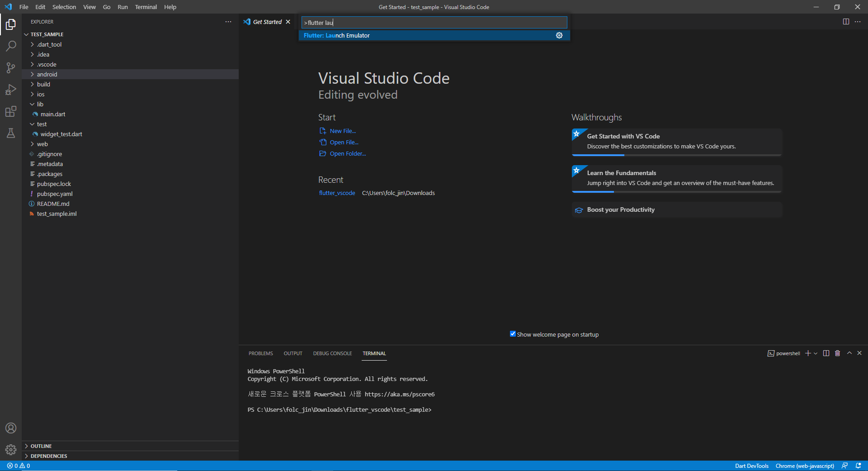Open the Testing flask view
This screenshot has height=471, width=868.
[11, 133]
